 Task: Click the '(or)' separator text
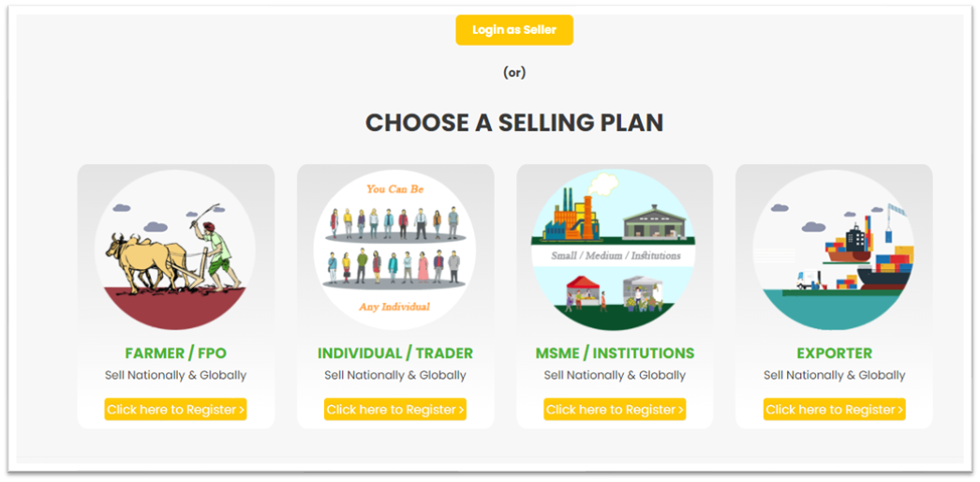click(514, 72)
